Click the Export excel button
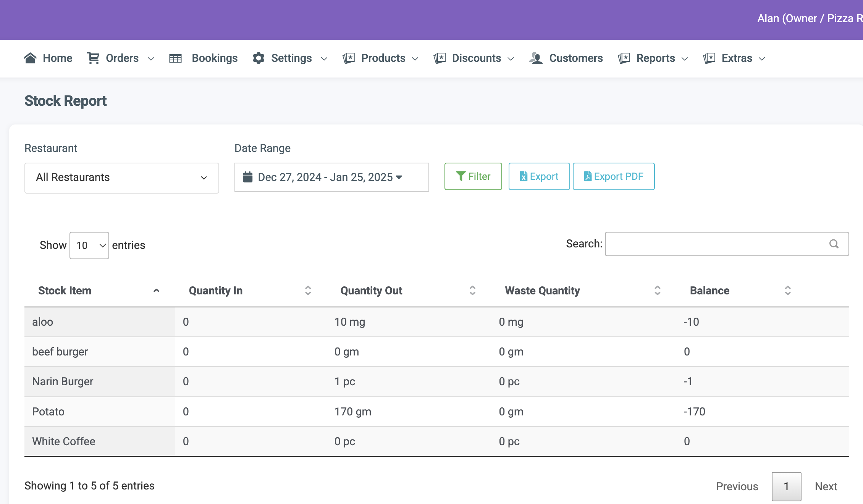The image size is (863, 504). pyautogui.click(x=539, y=176)
